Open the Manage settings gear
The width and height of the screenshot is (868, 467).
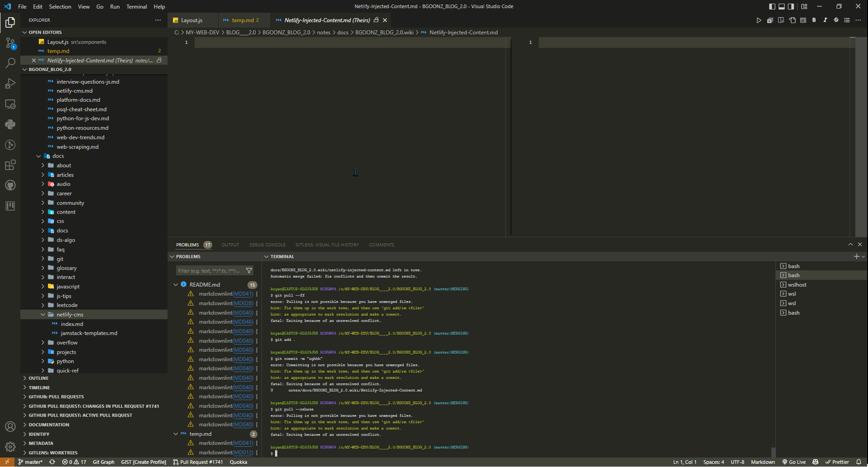pyautogui.click(x=10, y=447)
